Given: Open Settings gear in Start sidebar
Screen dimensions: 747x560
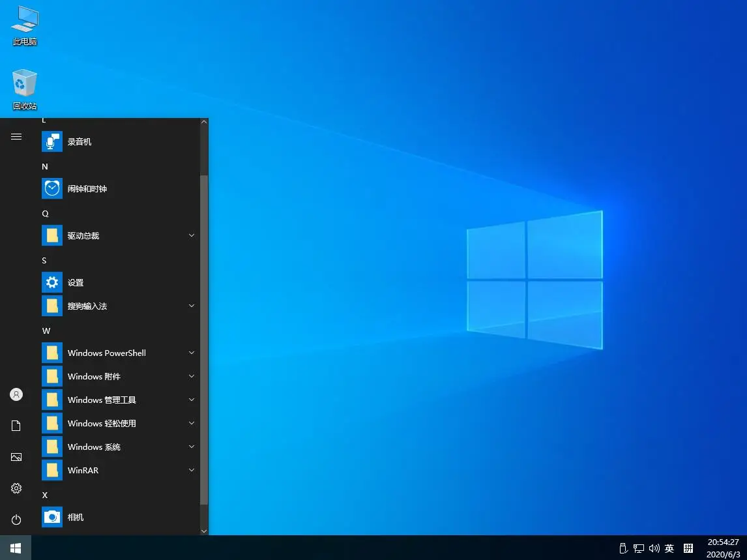Looking at the screenshot, I should pos(16,488).
